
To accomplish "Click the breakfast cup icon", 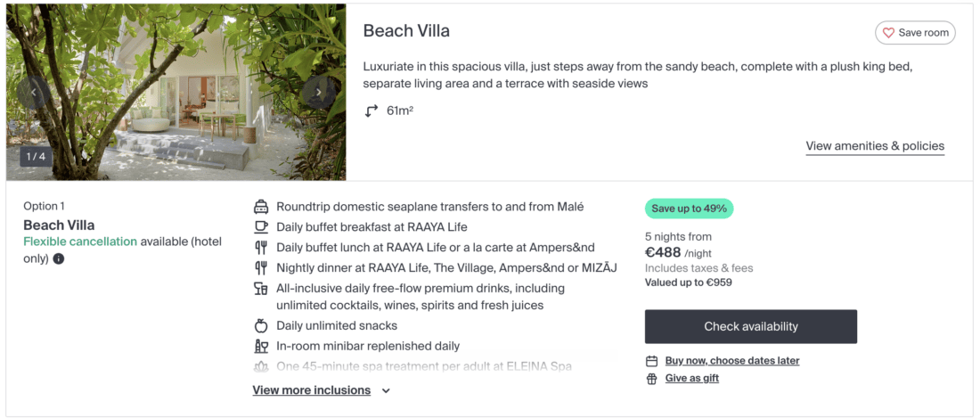I will pos(261,227).
